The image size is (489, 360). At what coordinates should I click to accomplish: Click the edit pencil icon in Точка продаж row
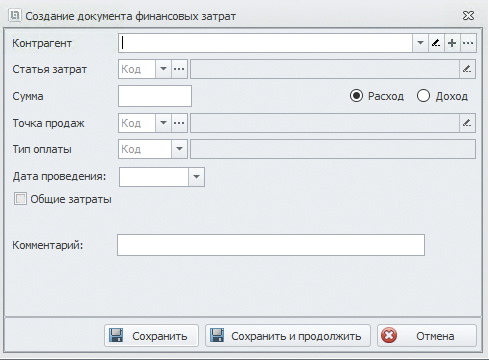[x=467, y=123]
